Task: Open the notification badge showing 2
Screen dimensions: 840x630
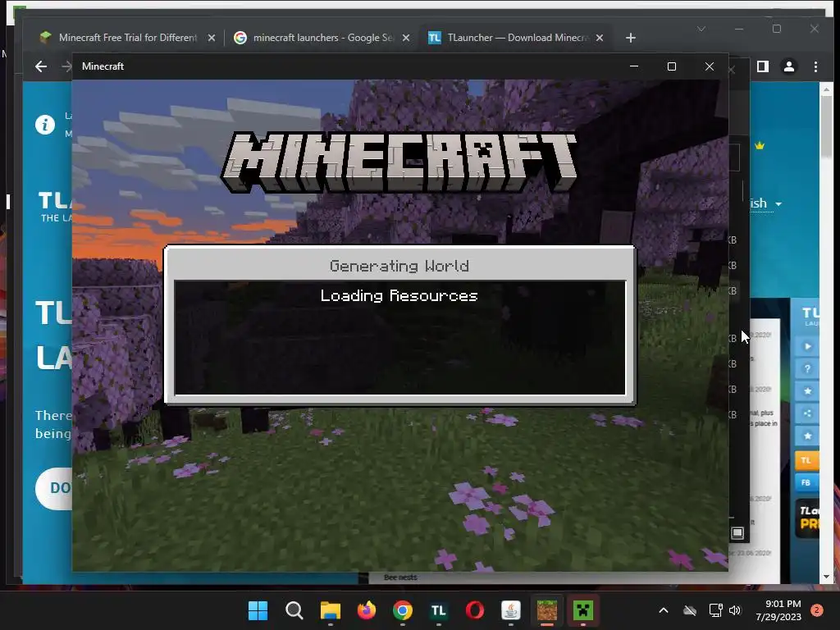Action: (x=817, y=610)
